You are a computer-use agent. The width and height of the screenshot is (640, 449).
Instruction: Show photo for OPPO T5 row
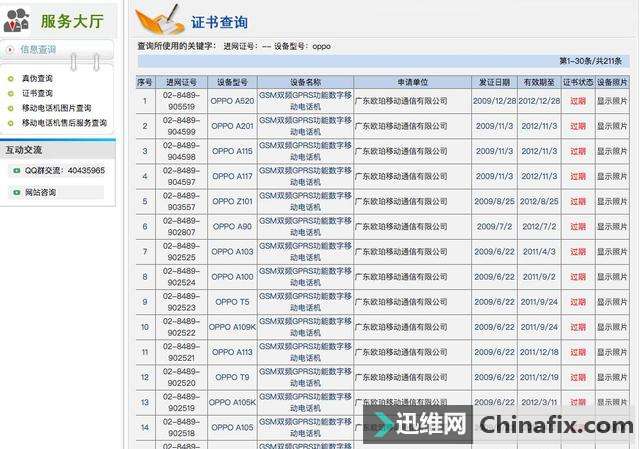click(612, 302)
